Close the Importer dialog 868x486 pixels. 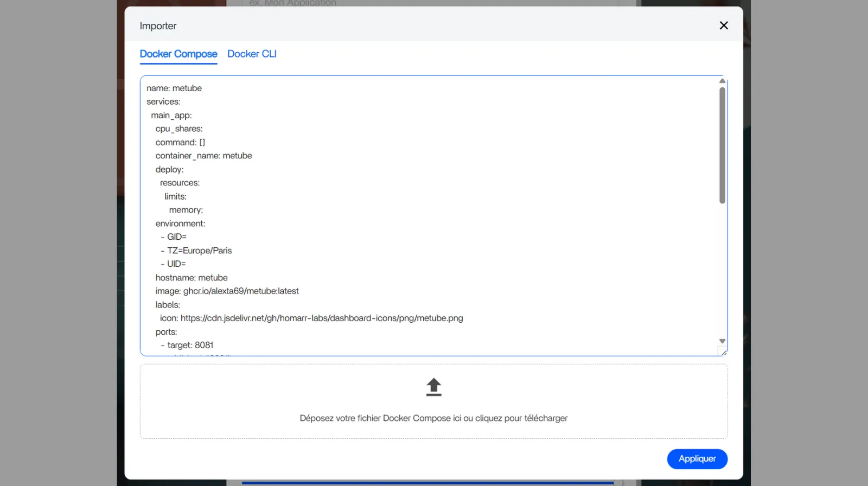click(x=723, y=25)
